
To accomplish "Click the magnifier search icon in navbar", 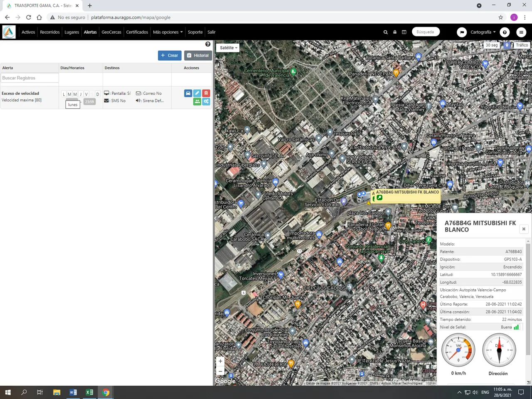I will point(385,32).
